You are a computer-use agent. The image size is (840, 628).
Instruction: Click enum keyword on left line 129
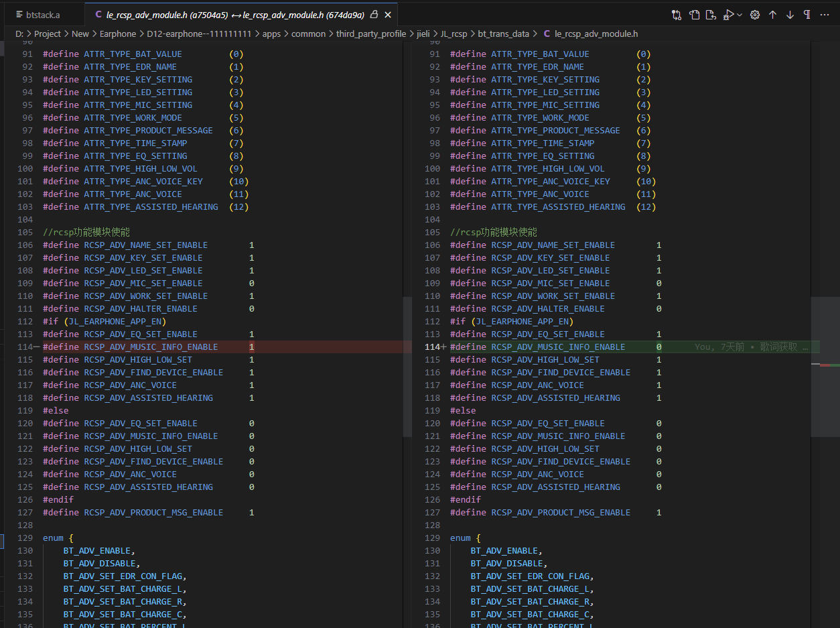tap(53, 538)
